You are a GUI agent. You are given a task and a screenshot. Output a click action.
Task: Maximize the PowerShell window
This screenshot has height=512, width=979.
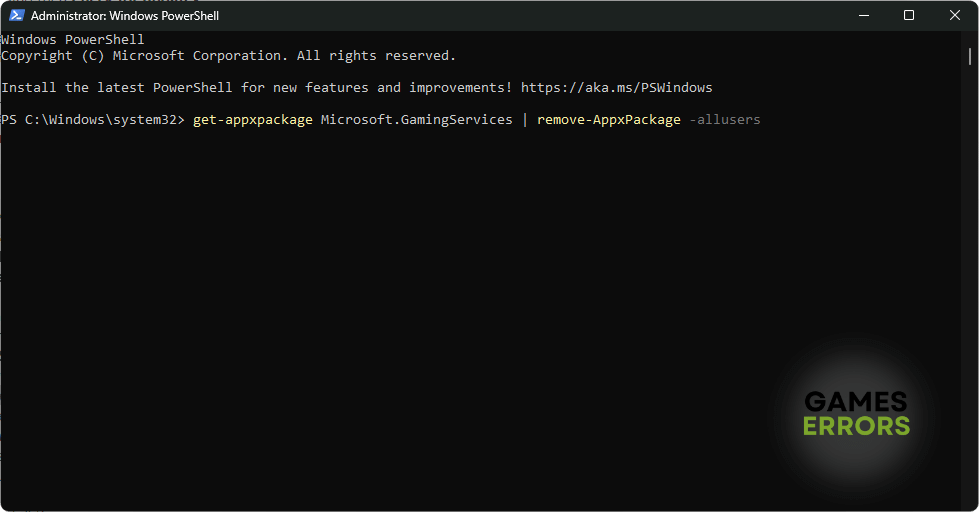(x=909, y=15)
